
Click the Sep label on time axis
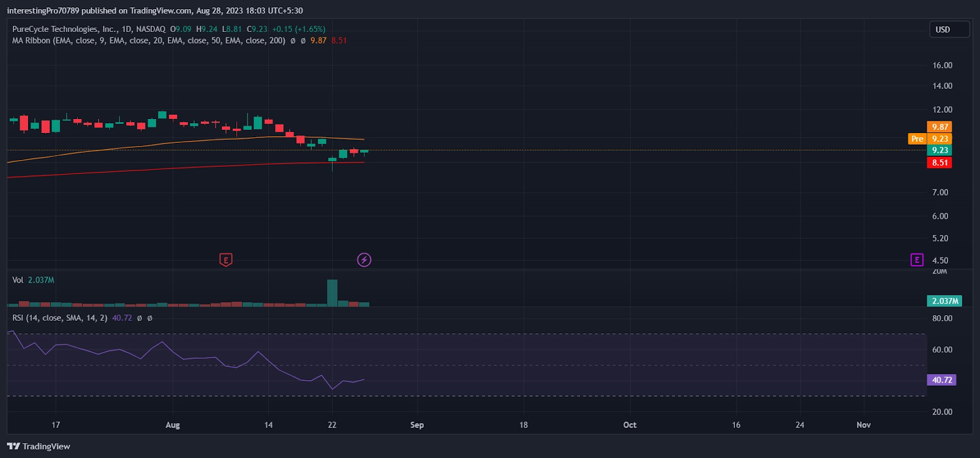[x=417, y=425]
